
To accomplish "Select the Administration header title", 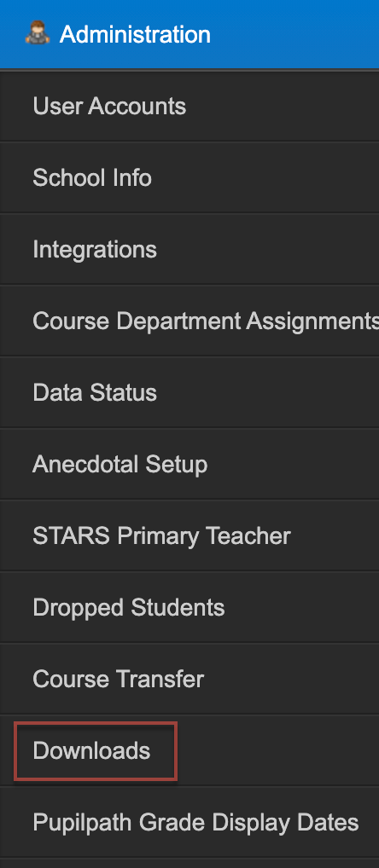I will tap(135, 34).
